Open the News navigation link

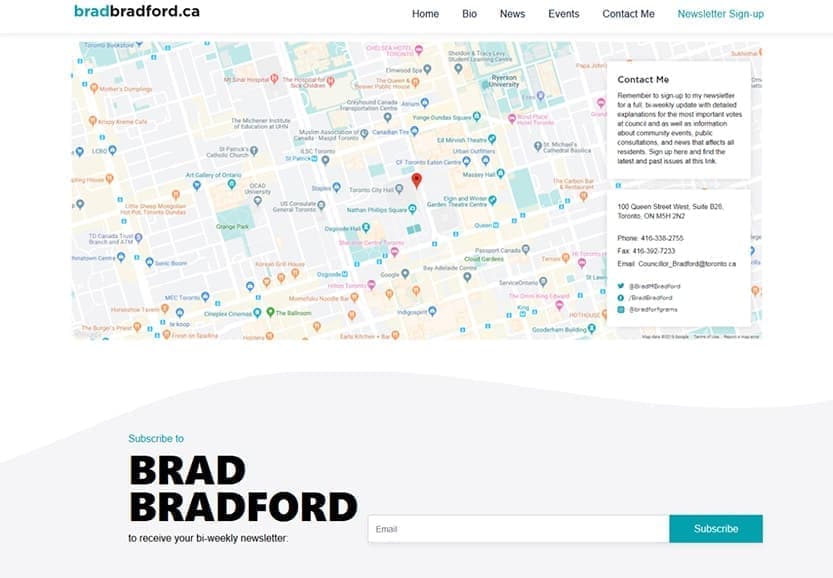click(x=512, y=14)
